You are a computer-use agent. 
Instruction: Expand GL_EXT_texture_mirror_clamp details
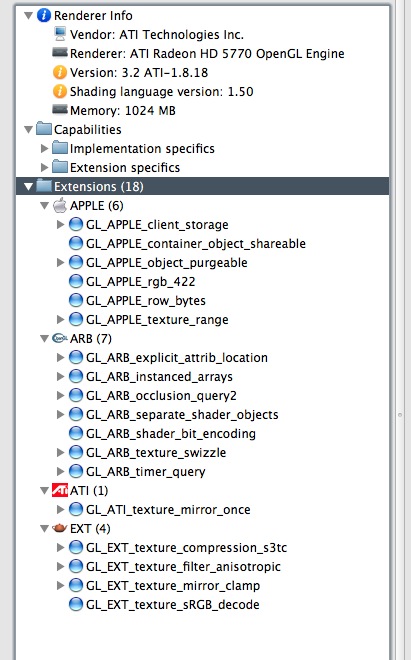[x=61, y=585]
